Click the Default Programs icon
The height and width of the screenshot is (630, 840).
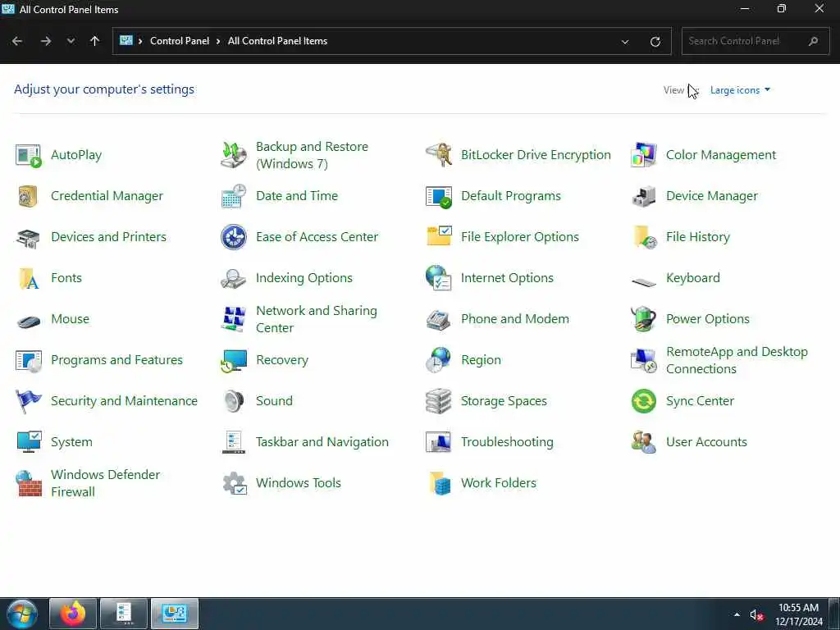[x=439, y=196]
